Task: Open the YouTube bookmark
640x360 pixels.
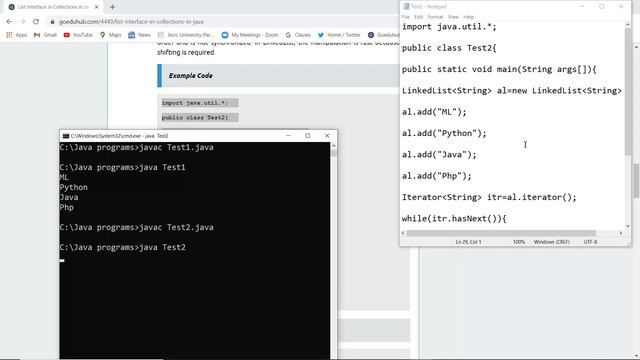Action: (x=78, y=35)
